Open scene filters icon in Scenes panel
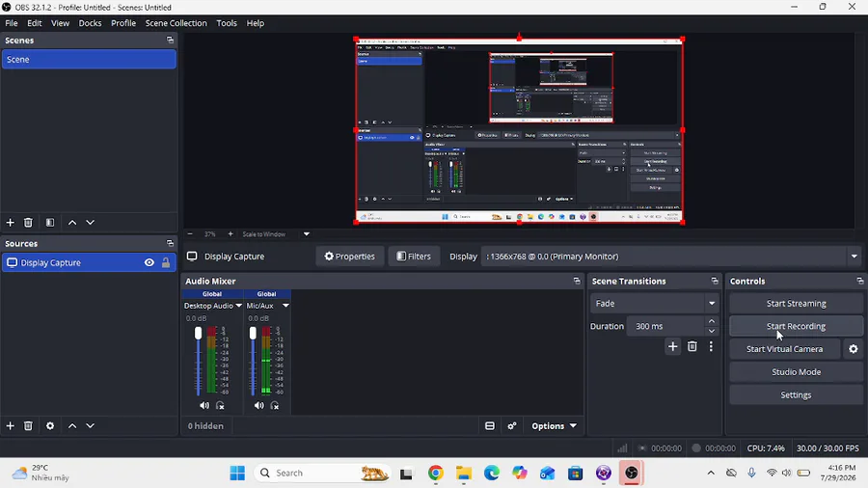 (x=50, y=223)
